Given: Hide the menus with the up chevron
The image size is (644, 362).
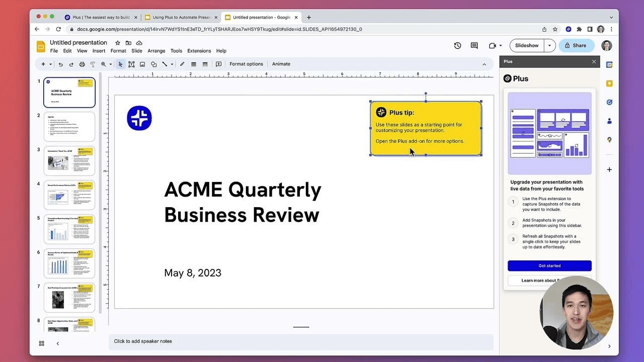Looking at the screenshot, I should (x=484, y=64).
